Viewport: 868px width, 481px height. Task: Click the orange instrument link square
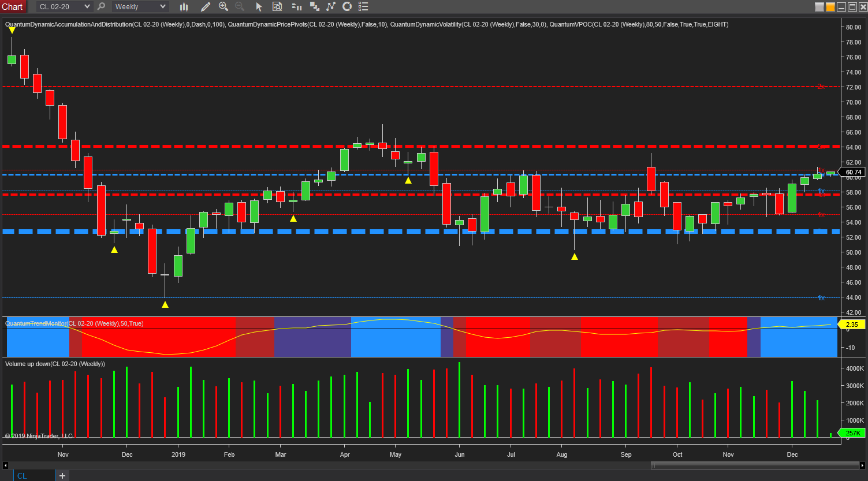coord(830,7)
